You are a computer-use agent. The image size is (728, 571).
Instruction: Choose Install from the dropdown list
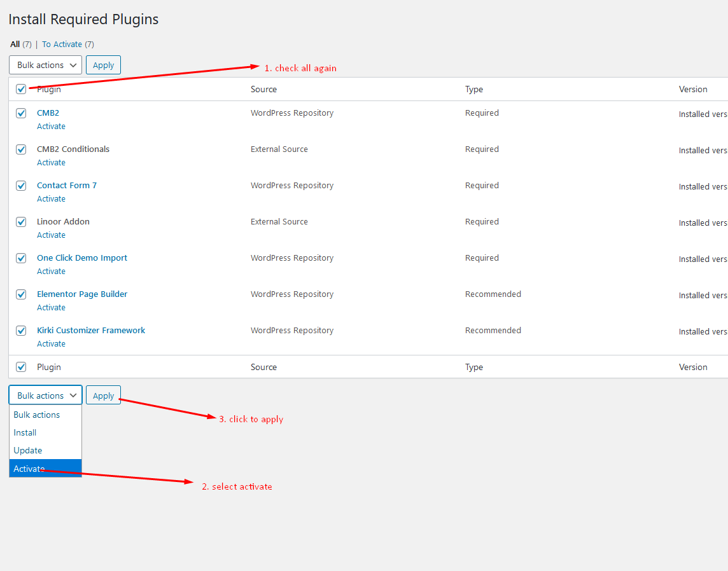point(25,432)
